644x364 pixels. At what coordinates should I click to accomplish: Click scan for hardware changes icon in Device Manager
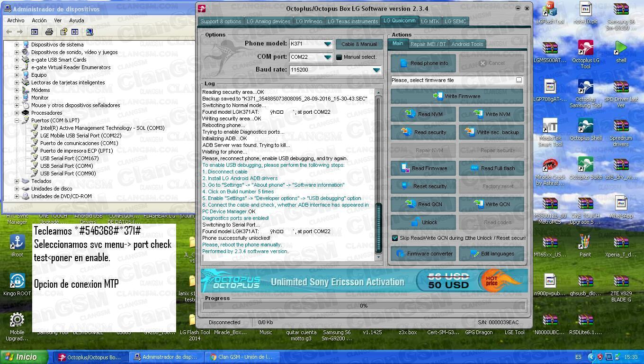tap(89, 32)
